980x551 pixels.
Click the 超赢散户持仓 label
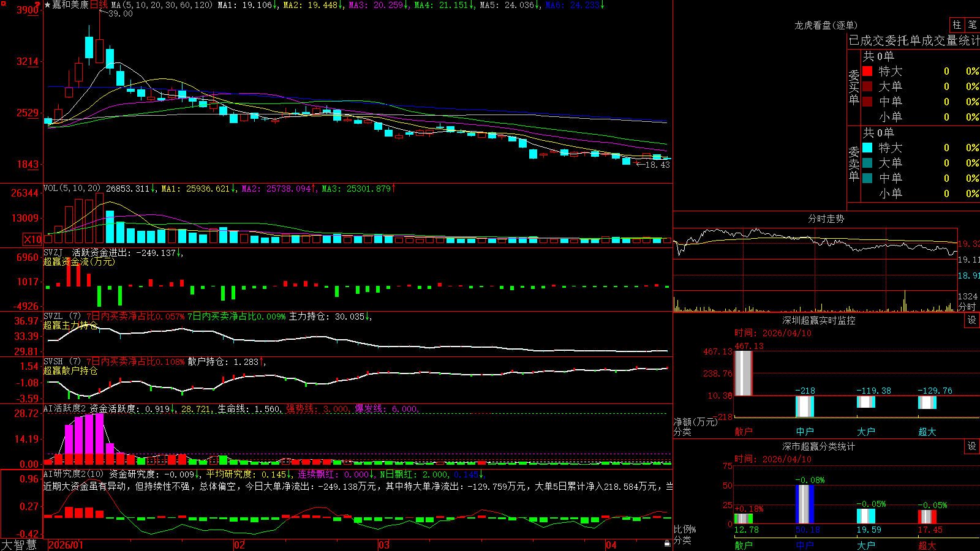[70, 370]
